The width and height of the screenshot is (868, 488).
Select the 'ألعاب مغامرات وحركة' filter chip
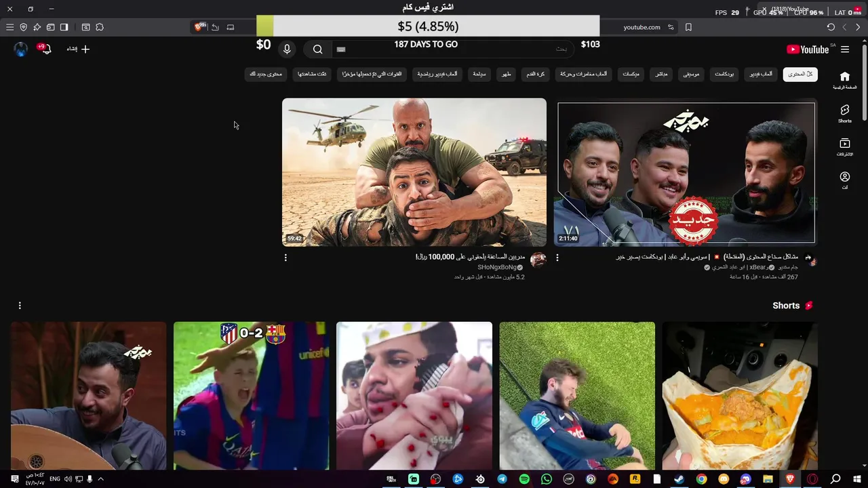coord(584,74)
